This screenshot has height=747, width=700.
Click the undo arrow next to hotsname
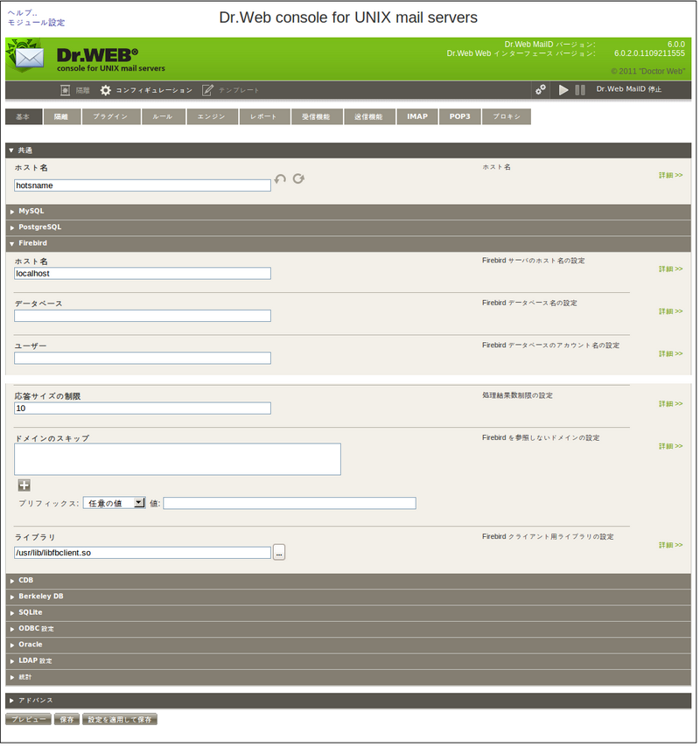point(281,179)
